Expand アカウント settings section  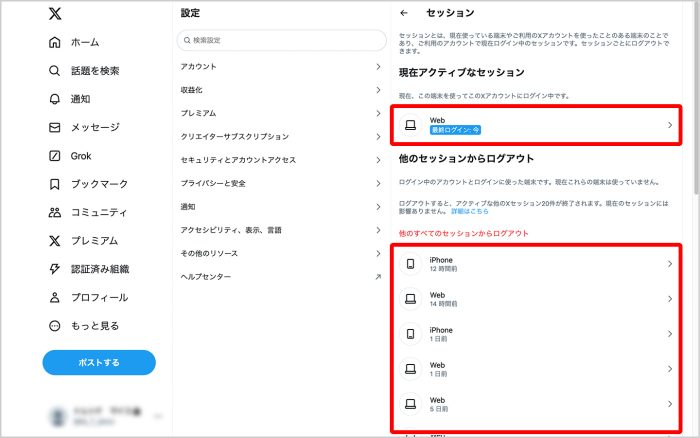(280, 66)
